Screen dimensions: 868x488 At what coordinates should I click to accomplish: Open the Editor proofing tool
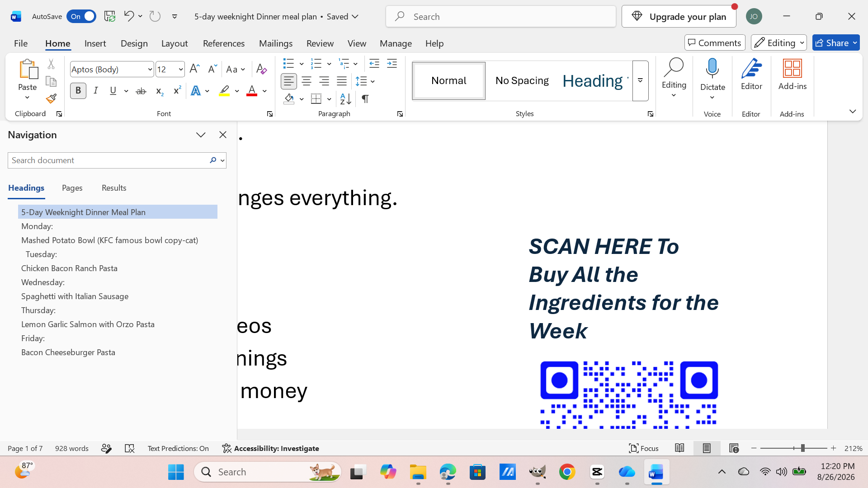[x=751, y=75]
